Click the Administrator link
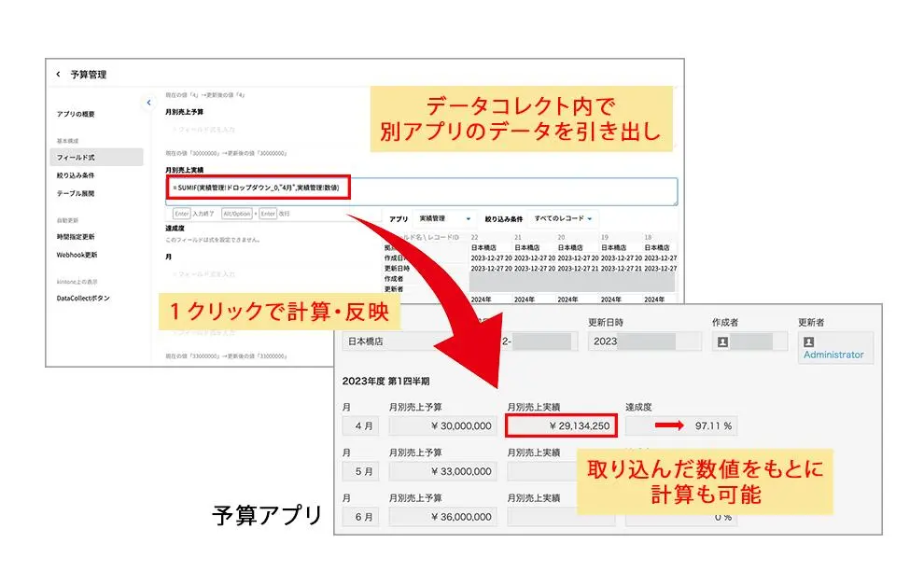Screen dimensions: 924x585 (x=834, y=355)
